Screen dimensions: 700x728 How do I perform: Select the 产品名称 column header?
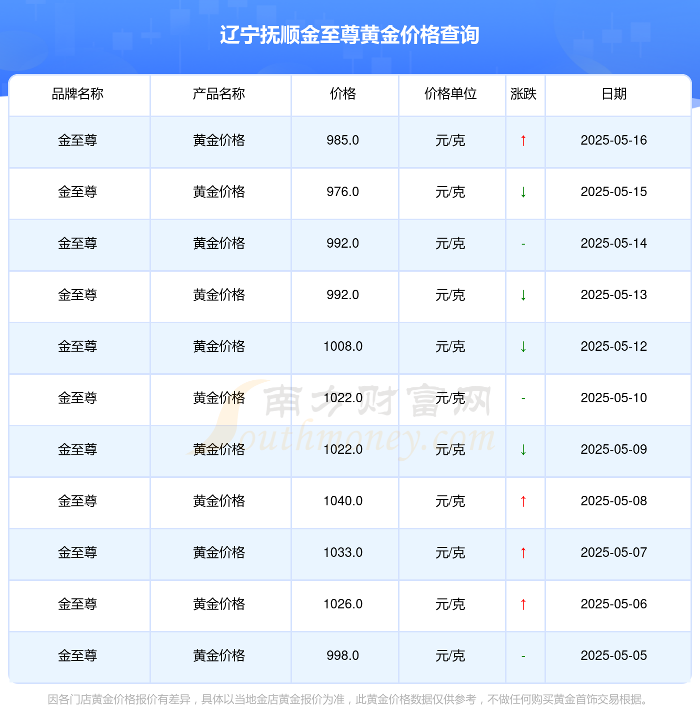tap(219, 94)
